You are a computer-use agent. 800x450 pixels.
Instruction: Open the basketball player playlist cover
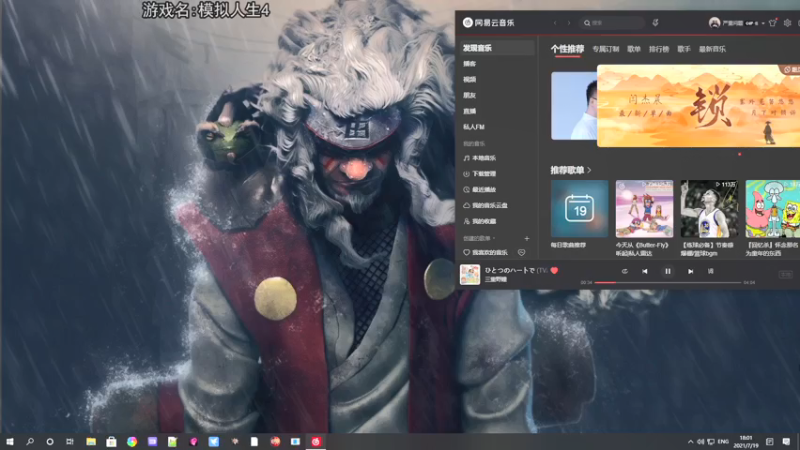[709, 209]
